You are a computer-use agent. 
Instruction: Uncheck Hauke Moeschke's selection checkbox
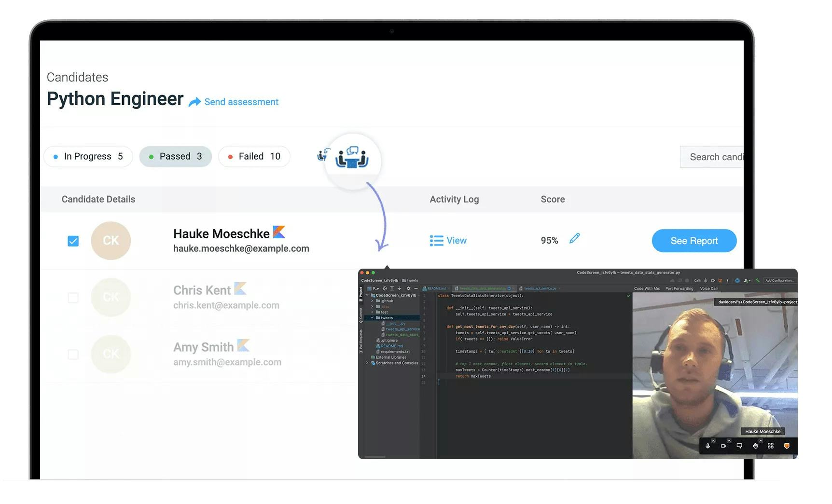click(73, 240)
